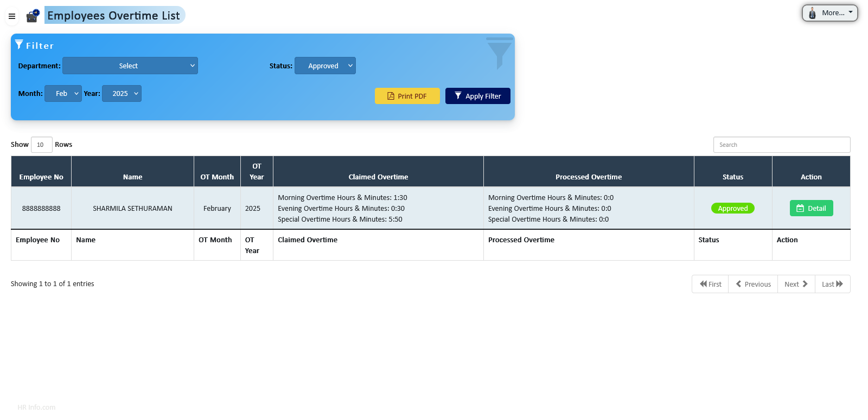Go to the Last page
The image size is (868, 420).
pos(832,284)
